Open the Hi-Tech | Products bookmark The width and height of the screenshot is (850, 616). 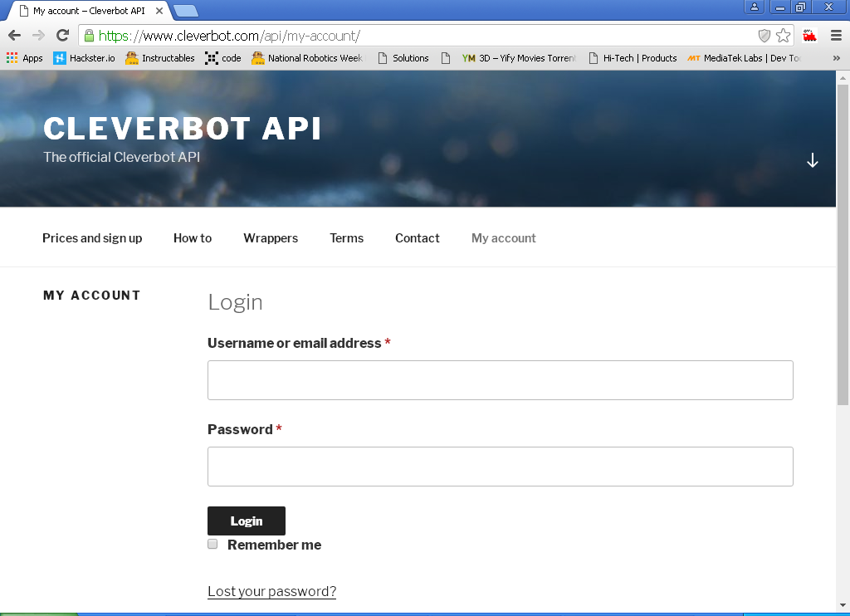pyautogui.click(x=633, y=58)
